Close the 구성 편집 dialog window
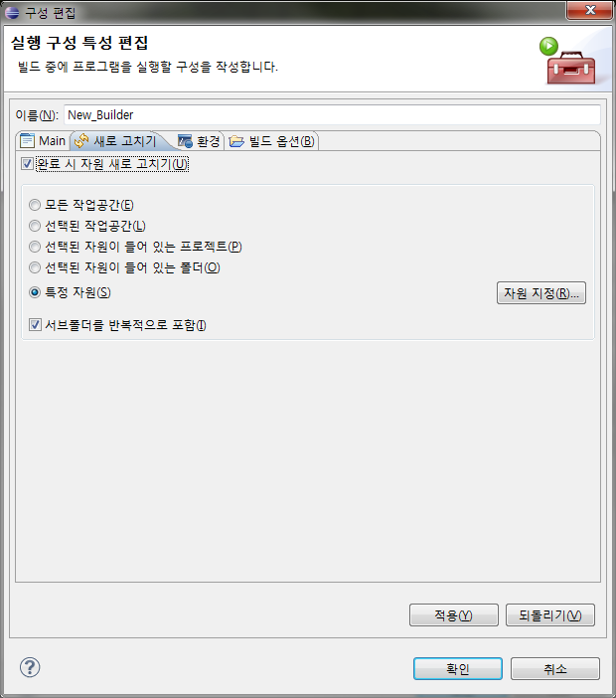Viewport: 616px width, 698px height. [590, 10]
